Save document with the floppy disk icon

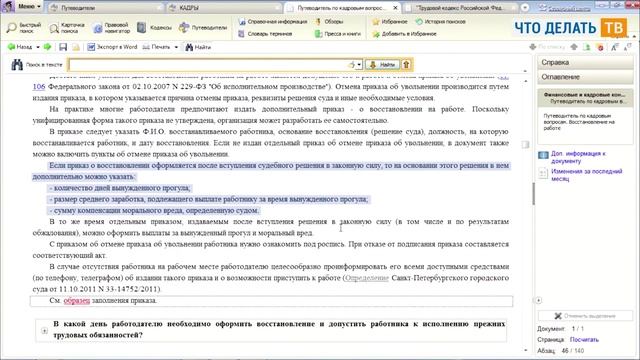63,47
